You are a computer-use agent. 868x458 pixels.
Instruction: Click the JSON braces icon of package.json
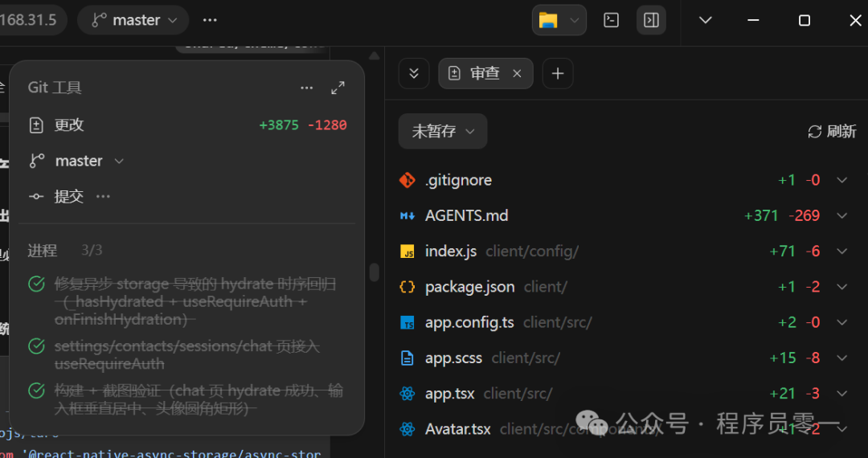[407, 287]
